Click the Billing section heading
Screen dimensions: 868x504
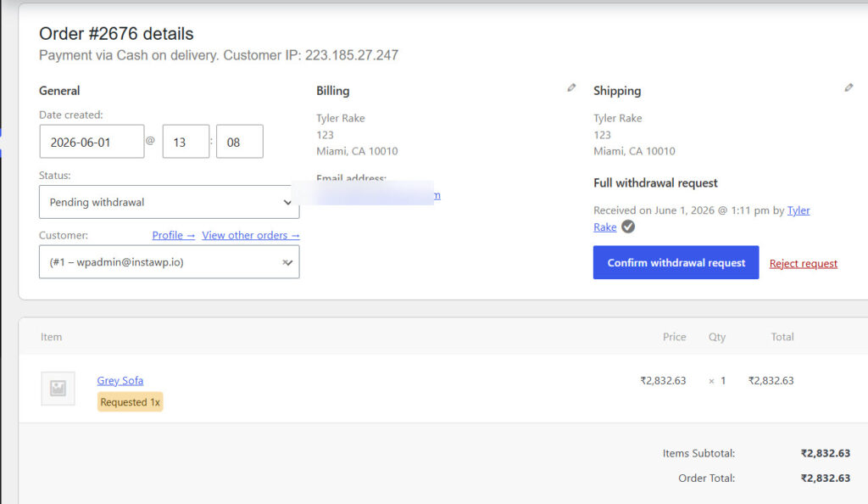pyautogui.click(x=332, y=91)
